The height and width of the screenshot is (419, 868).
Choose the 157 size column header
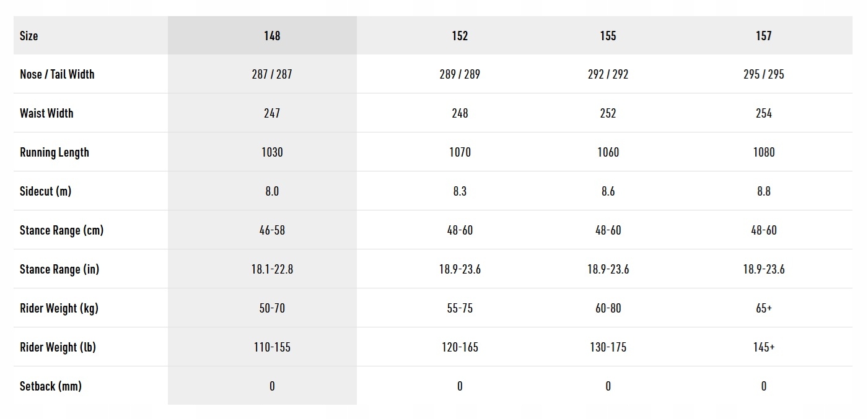click(763, 36)
